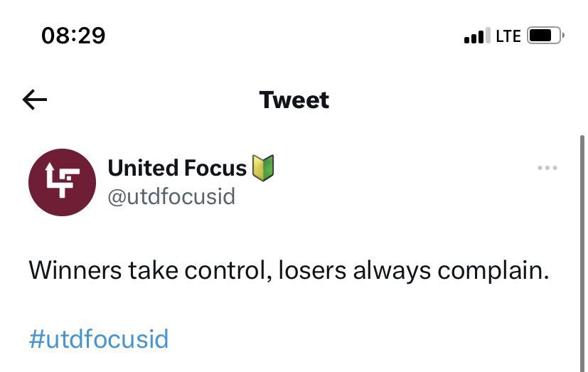Click the word "always" in tweet text

tap(392, 271)
